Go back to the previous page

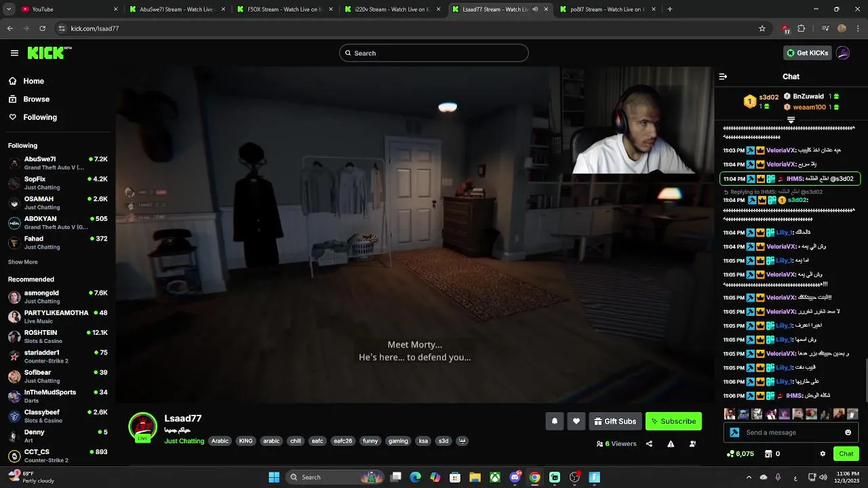pyautogui.click(x=10, y=28)
